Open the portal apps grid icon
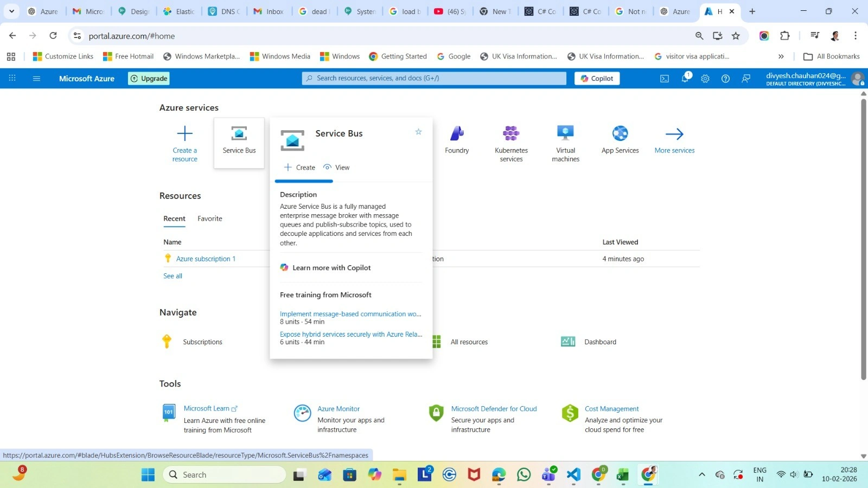 (x=12, y=79)
